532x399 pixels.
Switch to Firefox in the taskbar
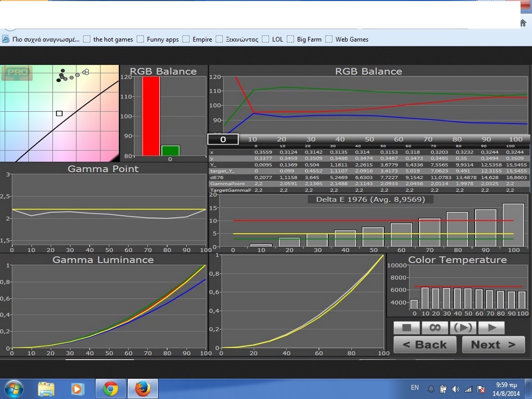click(142, 389)
